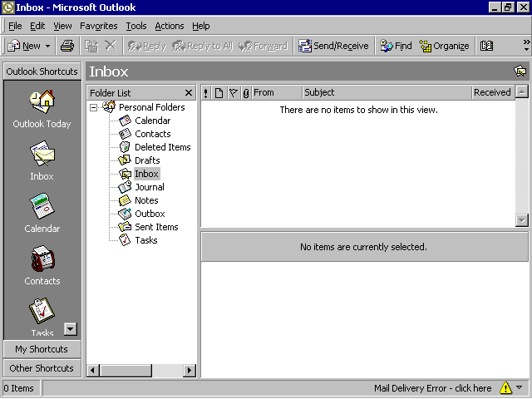Sort messages by Subject column
Screen dimensions: 532x399
tap(387, 92)
